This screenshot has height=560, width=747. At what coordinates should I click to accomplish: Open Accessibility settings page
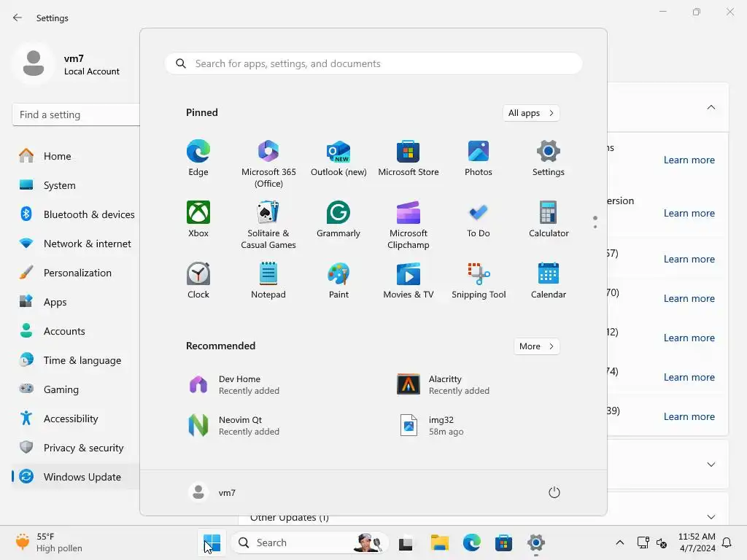coord(76,419)
